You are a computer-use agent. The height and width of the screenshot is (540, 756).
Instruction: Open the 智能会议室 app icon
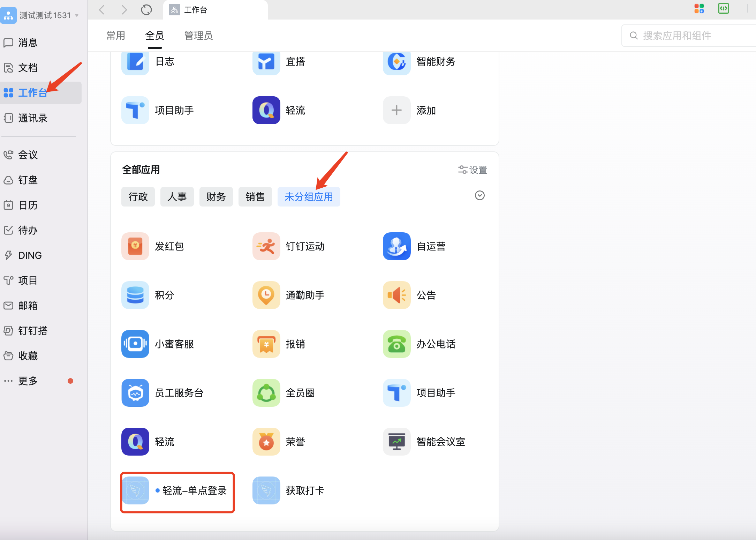[397, 442]
